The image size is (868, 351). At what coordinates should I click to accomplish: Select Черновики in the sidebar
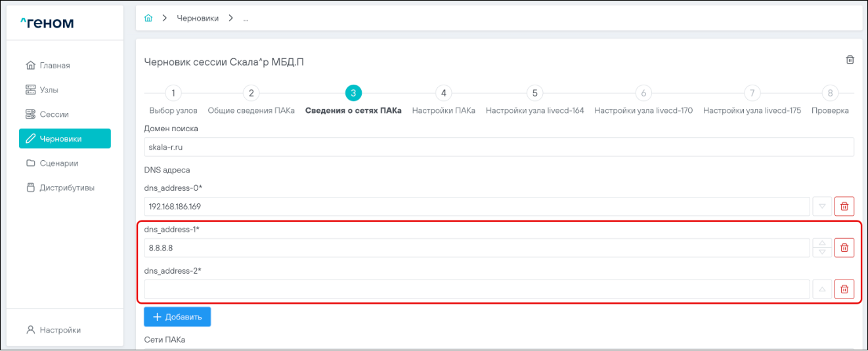[x=64, y=138]
